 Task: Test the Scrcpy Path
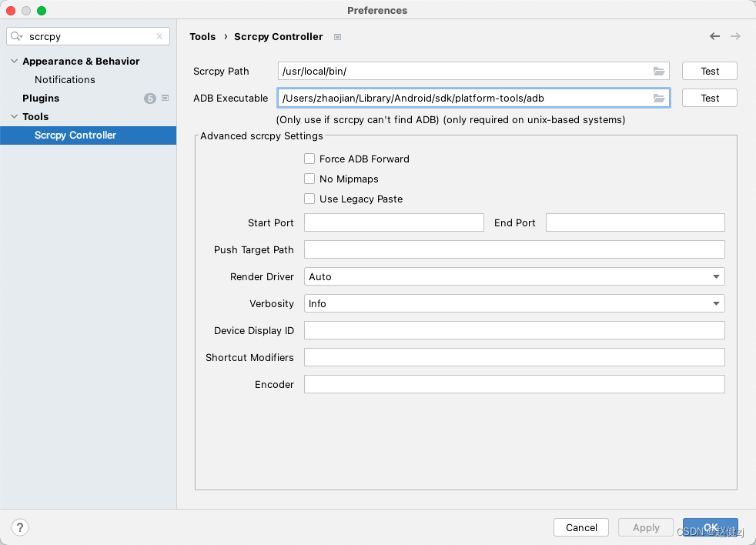tap(709, 71)
